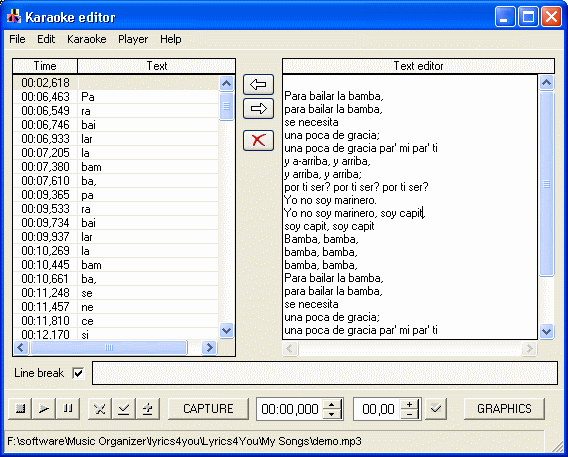Click the empty field beside Line break
Image resolution: width=568 pixels, height=457 pixels.
[x=325, y=373]
